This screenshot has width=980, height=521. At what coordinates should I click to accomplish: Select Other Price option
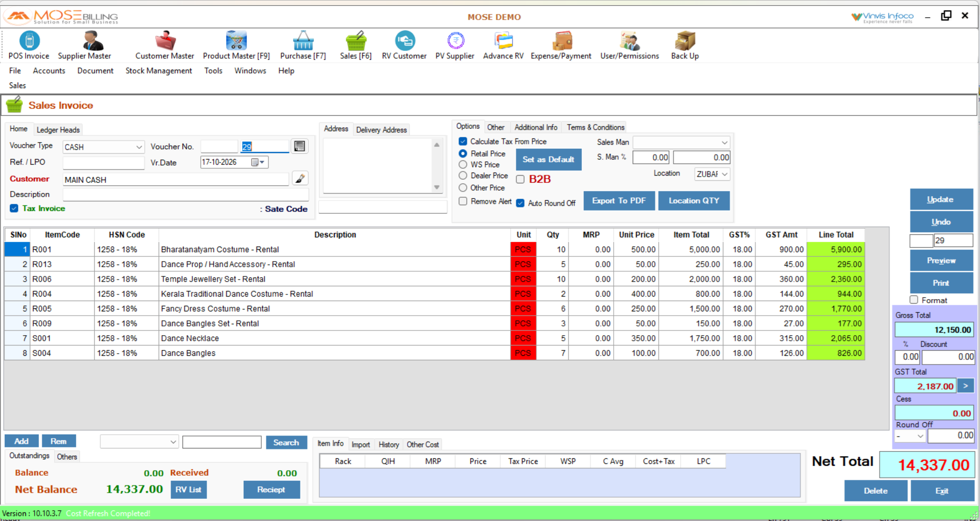click(463, 187)
